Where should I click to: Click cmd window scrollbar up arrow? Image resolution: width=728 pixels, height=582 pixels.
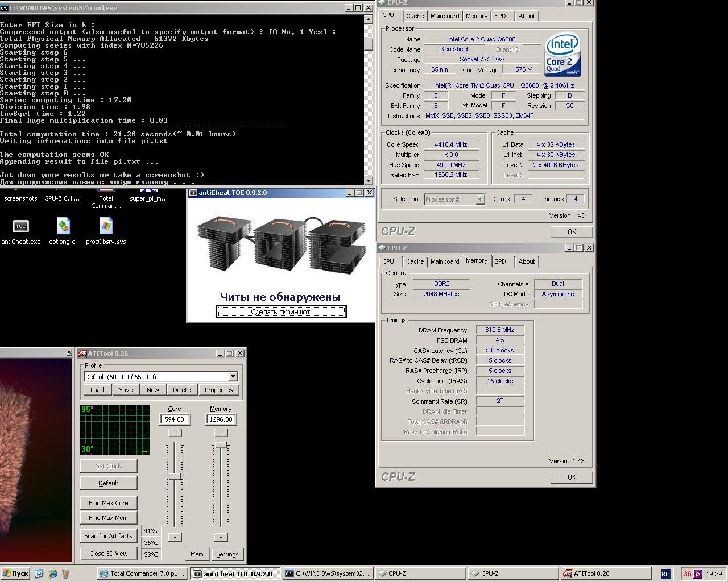tap(369, 20)
